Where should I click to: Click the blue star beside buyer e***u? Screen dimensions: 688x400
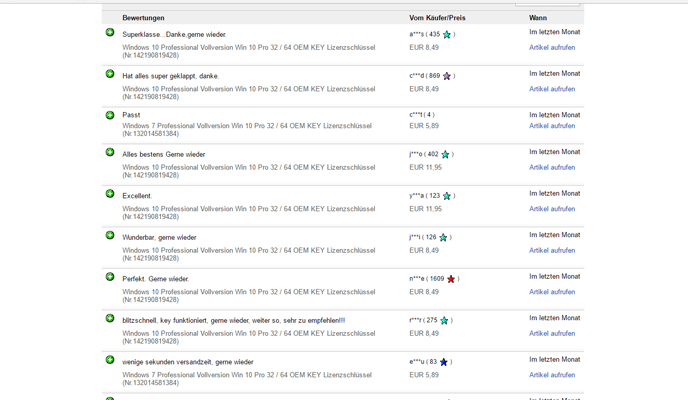click(444, 362)
